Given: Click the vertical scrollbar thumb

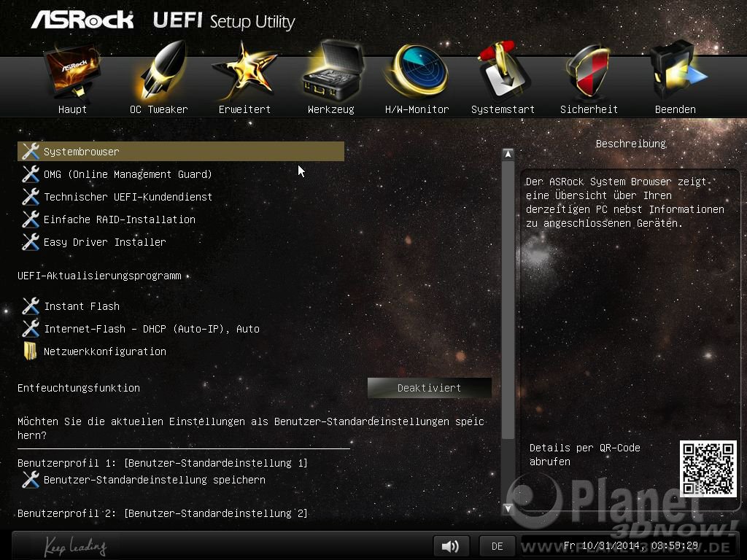Looking at the screenshot, I should point(508,300).
